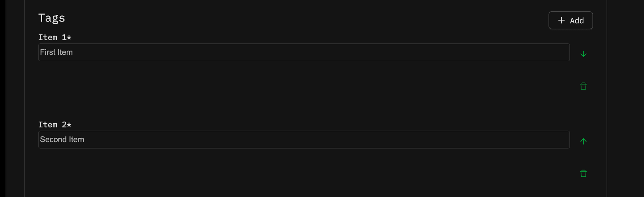Image resolution: width=644 pixels, height=197 pixels.
Task: Remove the First Item tag entry
Action: coord(583,86)
